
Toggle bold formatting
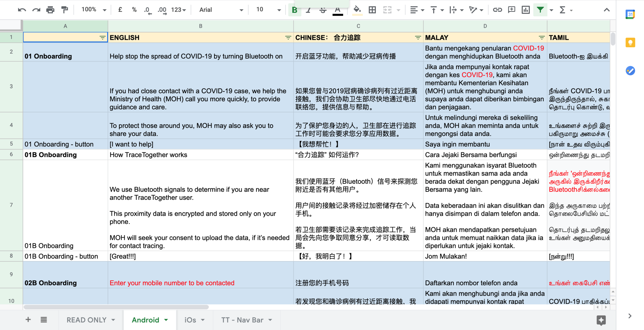294,10
